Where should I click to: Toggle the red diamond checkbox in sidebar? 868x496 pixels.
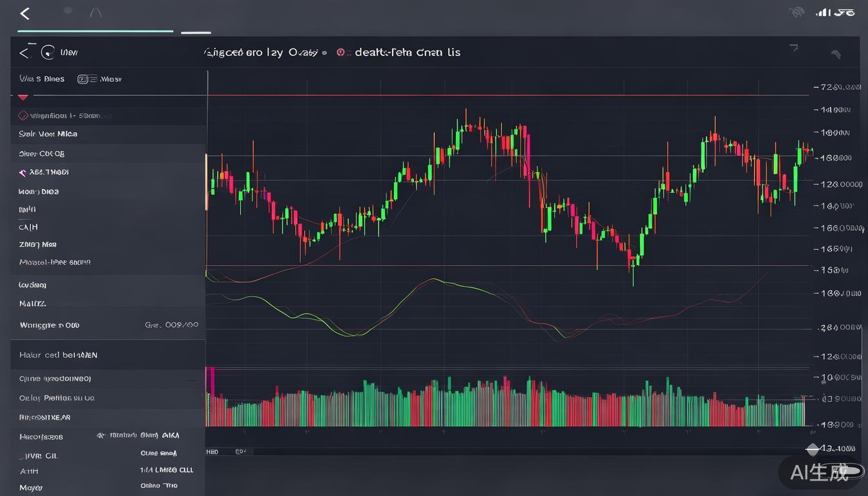(23, 116)
